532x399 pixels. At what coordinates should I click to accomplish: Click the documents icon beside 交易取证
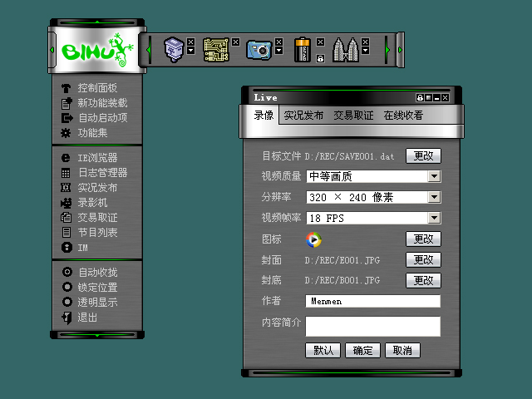[x=66, y=218]
